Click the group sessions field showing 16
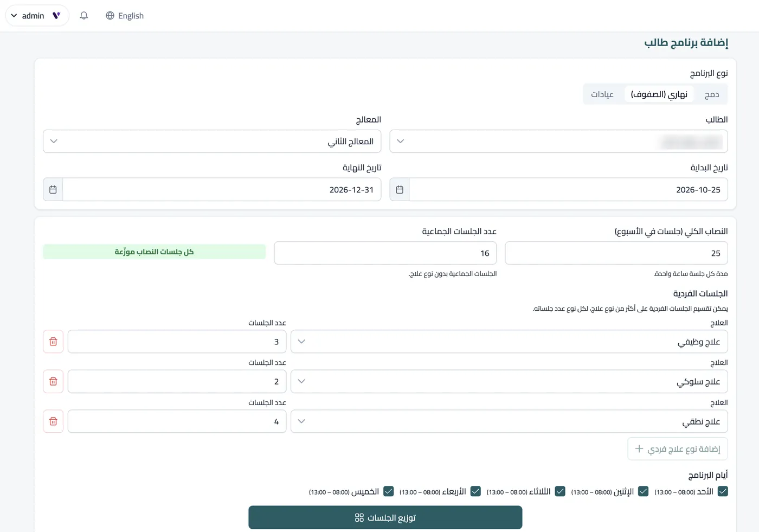Viewport: 759px width, 532px height. [x=385, y=253]
